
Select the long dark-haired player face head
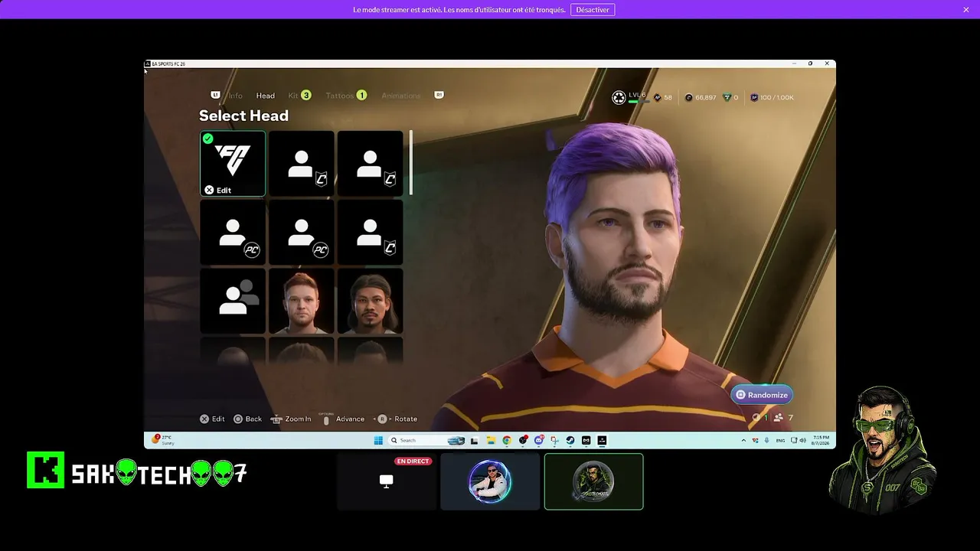click(371, 302)
